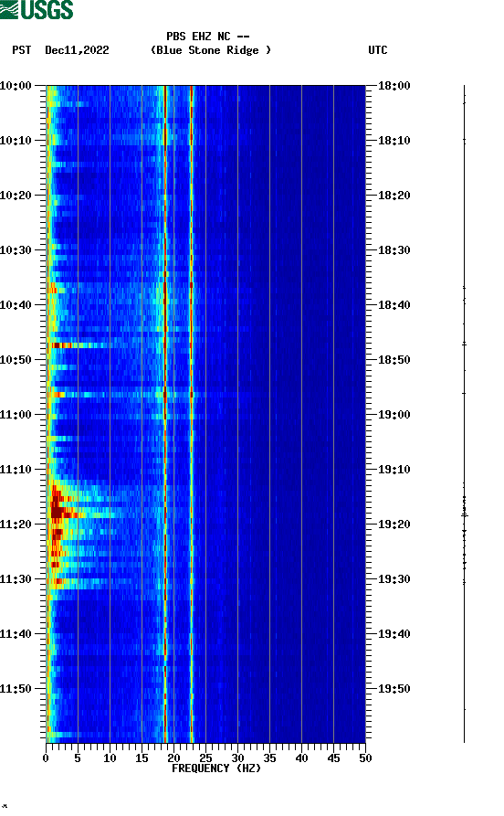The height and width of the screenshot is (816, 504).
Task: Click the '11:40' PST time label
Action: tap(16, 634)
